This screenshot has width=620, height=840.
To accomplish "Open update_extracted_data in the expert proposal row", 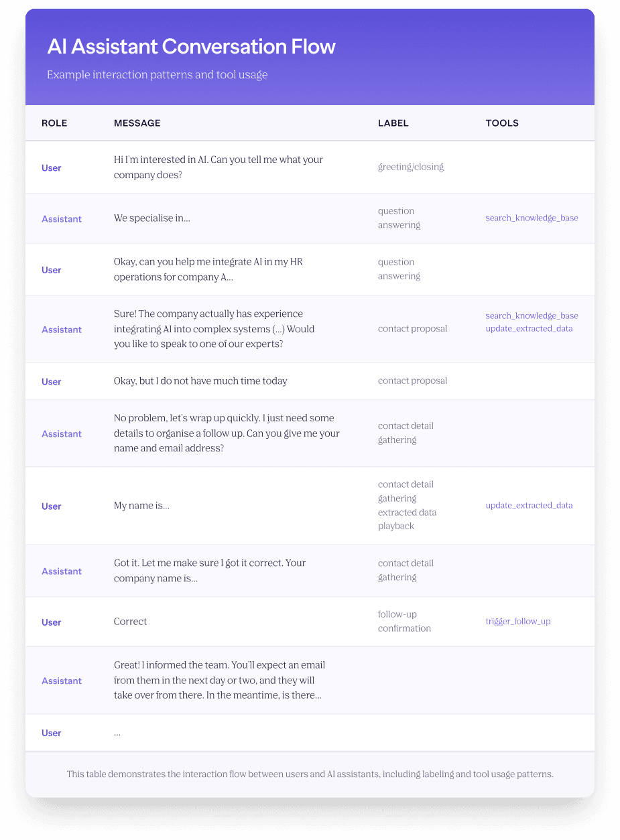I will click(529, 329).
